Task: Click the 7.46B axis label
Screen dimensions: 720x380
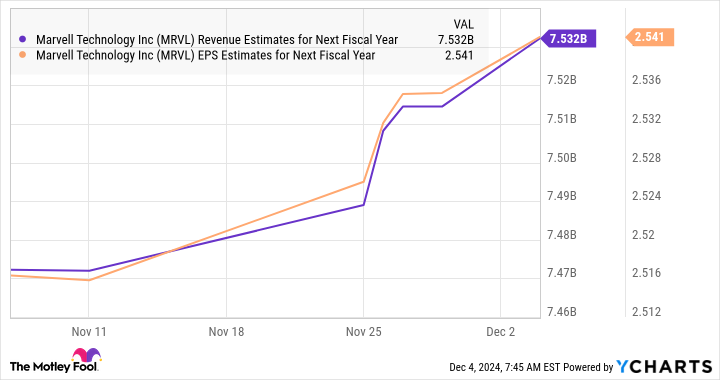Action: (x=562, y=312)
